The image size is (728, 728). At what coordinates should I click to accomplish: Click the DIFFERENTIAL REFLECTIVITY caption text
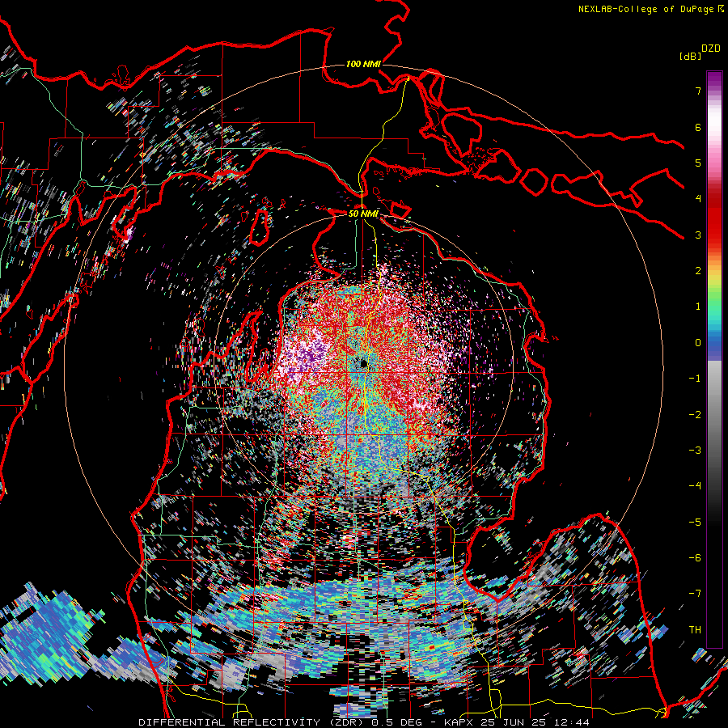(x=230, y=722)
